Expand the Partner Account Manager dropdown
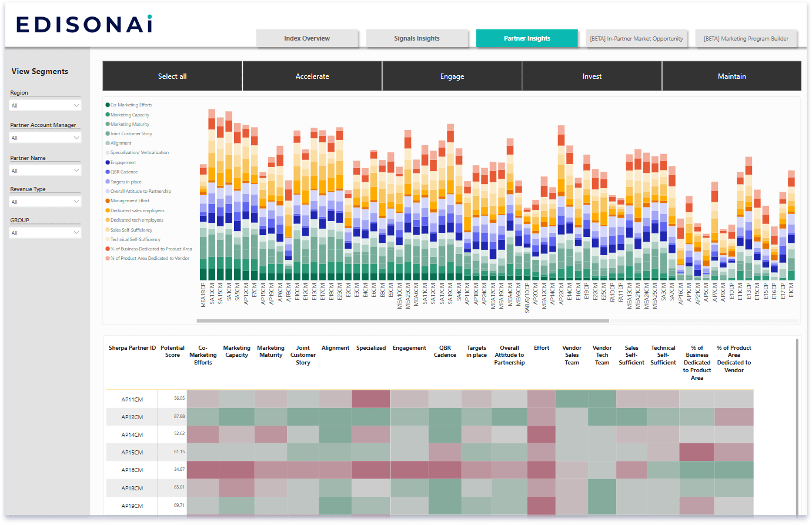 point(45,138)
